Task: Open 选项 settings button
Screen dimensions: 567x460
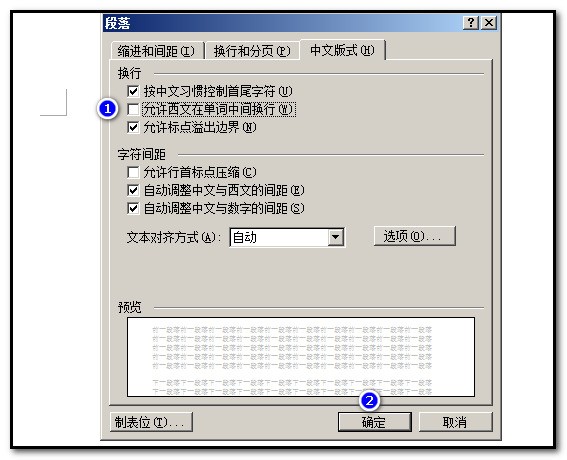Action: (414, 237)
